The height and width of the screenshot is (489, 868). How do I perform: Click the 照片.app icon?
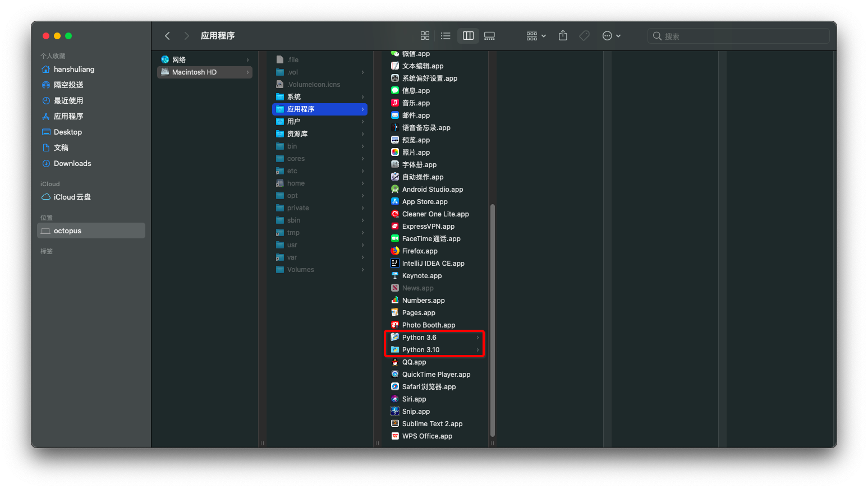coord(395,153)
